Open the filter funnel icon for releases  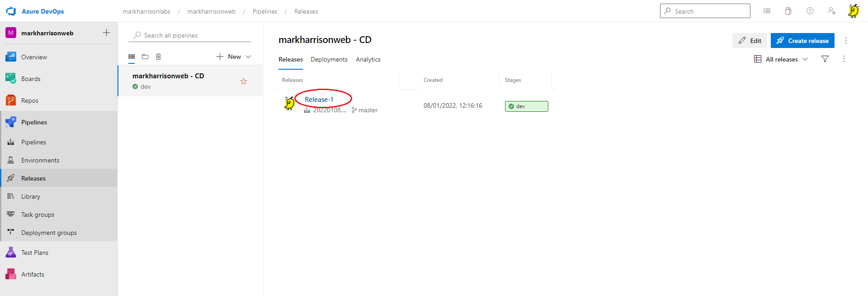[825, 59]
